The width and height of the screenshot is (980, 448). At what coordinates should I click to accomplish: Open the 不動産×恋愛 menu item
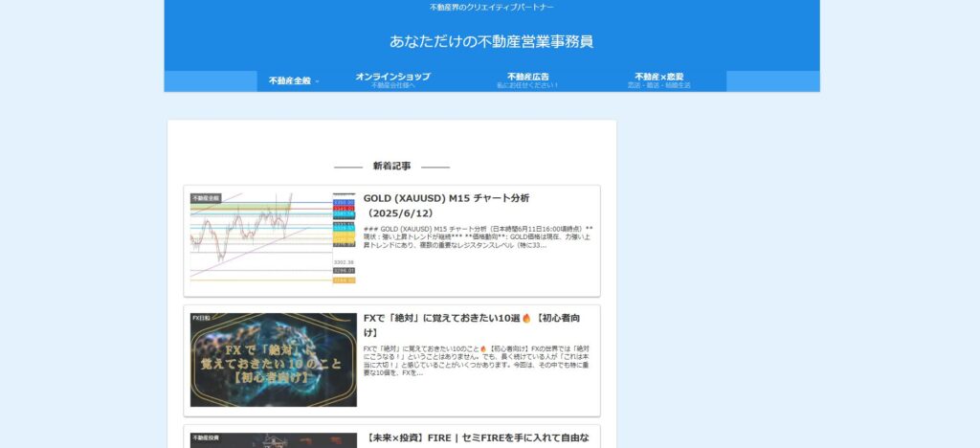658,80
